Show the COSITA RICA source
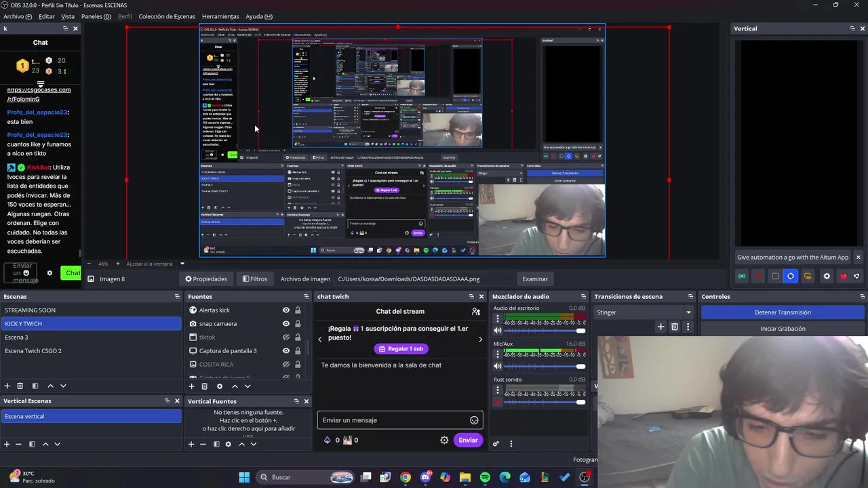 point(286,364)
